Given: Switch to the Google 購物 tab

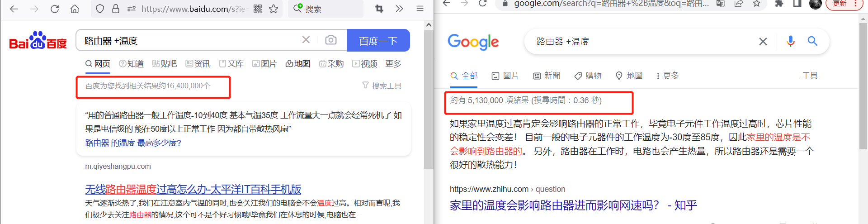Looking at the screenshot, I should pyautogui.click(x=588, y=76).
